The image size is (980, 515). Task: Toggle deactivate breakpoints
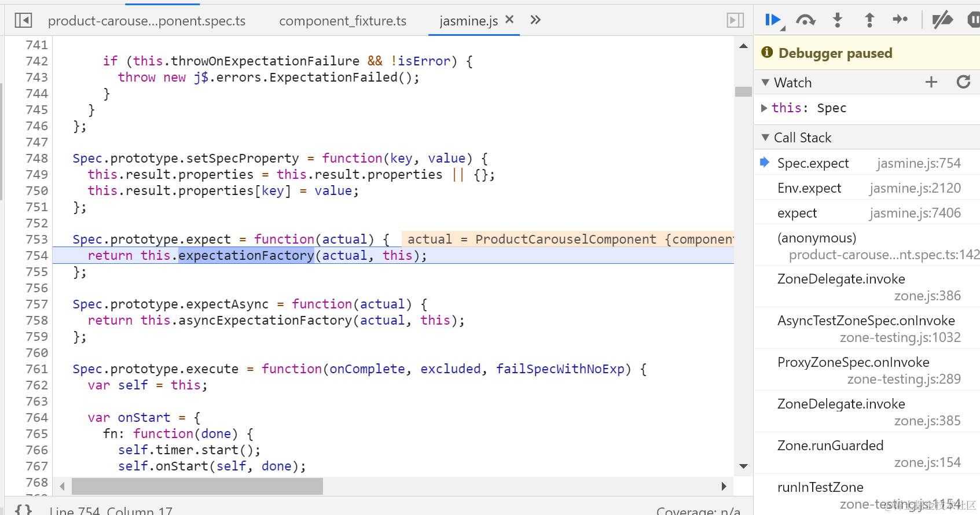(x=942, y=20)
